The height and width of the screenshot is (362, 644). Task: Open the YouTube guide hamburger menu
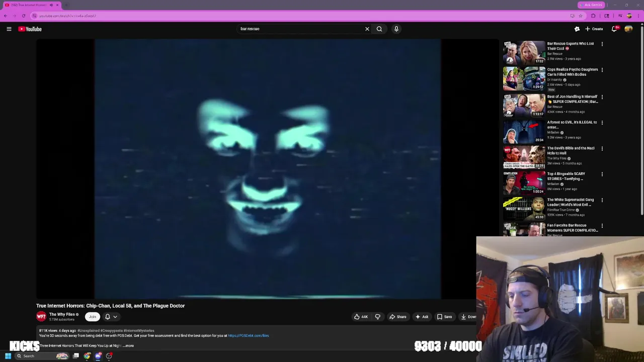tap(9, 29)
